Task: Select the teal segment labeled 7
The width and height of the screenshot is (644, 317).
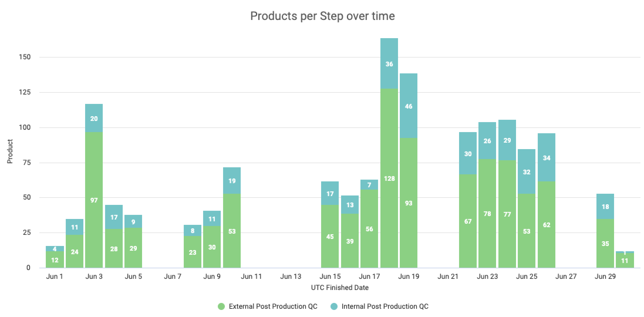Action: [x=369, y=185]
